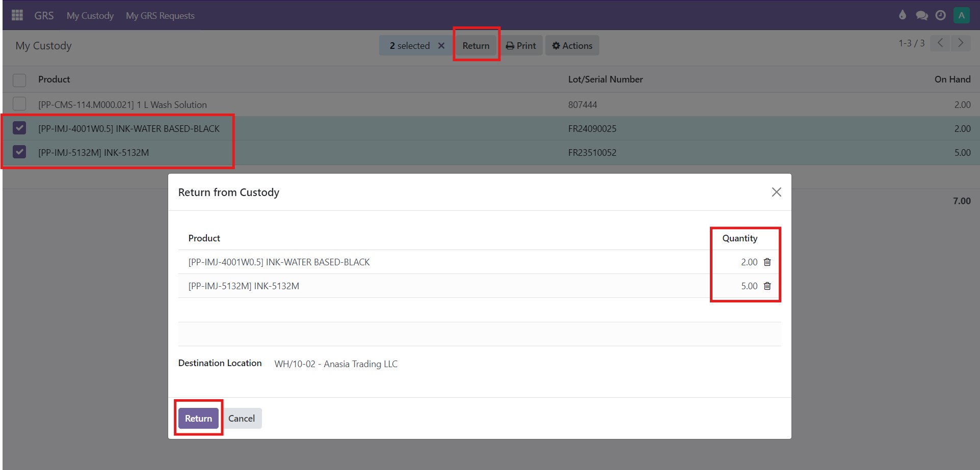Open the apps grid menu icon
This screenshot has height=470, width=980.
point(17,15)
